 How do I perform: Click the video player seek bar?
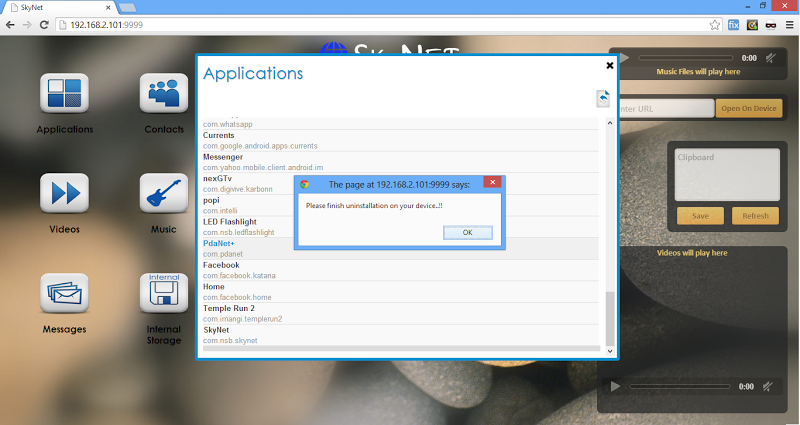(680, 386)
